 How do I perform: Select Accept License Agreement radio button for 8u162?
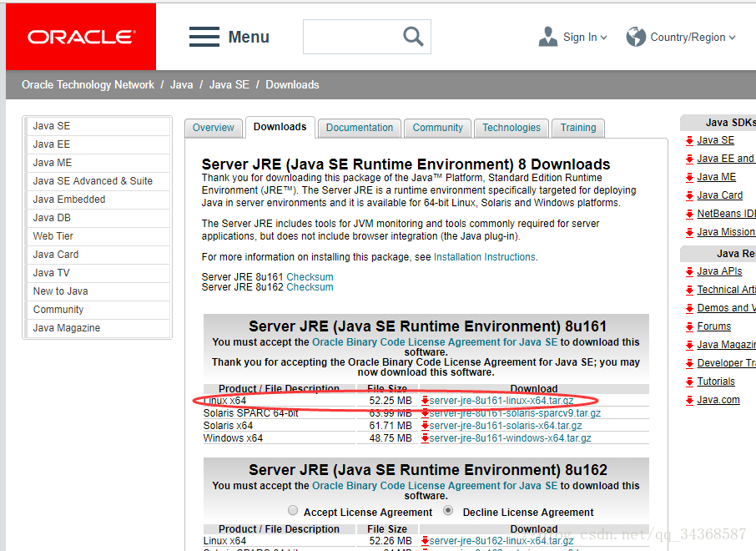point(293,510)
